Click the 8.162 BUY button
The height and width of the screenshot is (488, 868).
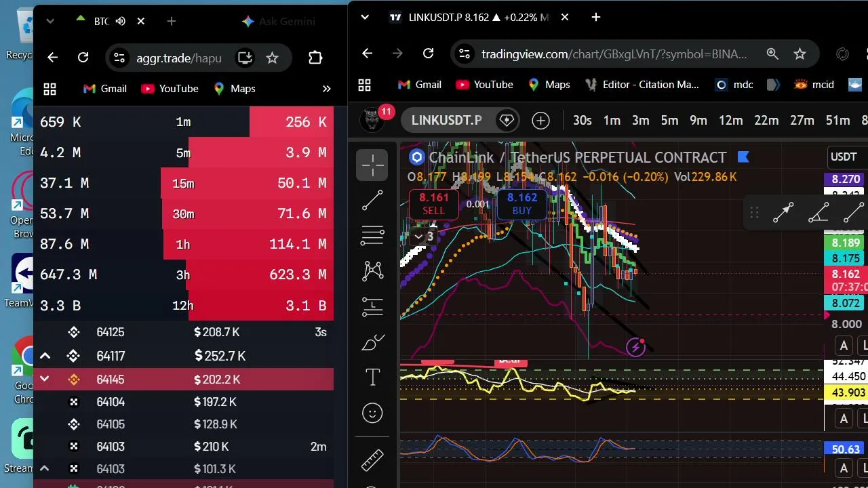tap(521, 203)
